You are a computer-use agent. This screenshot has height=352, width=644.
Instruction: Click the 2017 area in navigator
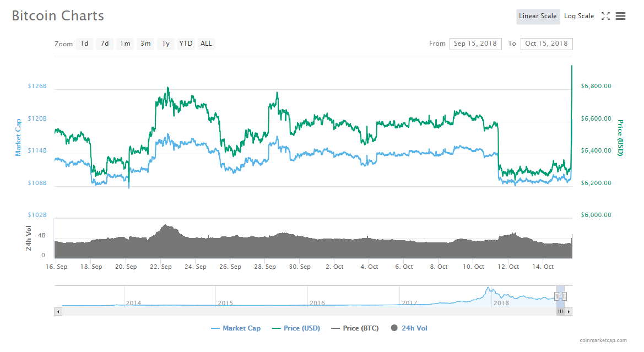[x=409, y=303]
